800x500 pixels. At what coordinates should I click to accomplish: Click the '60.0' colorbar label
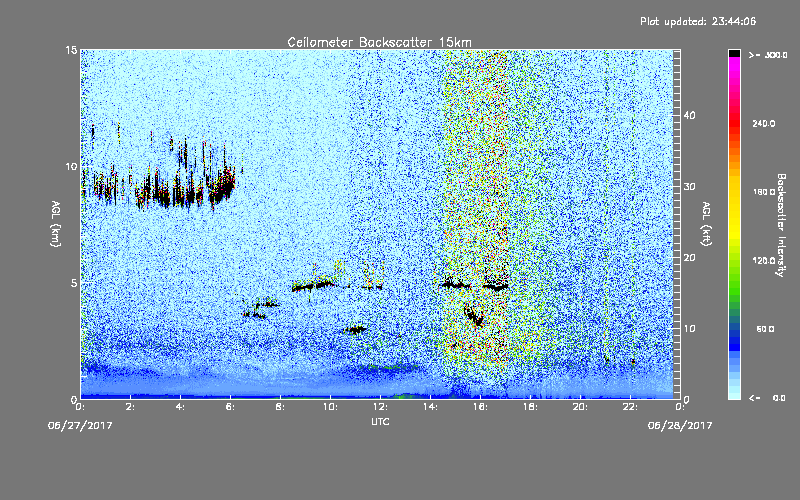click(x=765, y=329)
